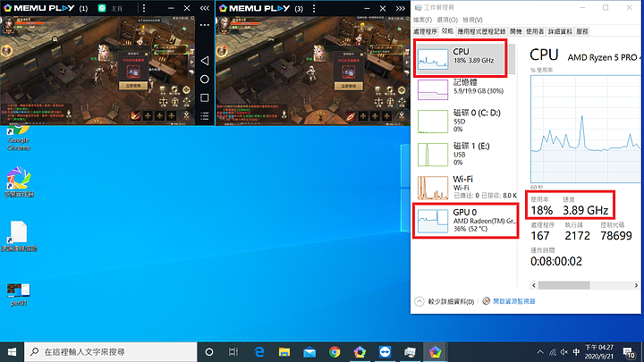Image resolution: width=644 pixels, height=362 pixels.
Task: Open active MEmu icon on taskbar
Action: click(435, 352)
